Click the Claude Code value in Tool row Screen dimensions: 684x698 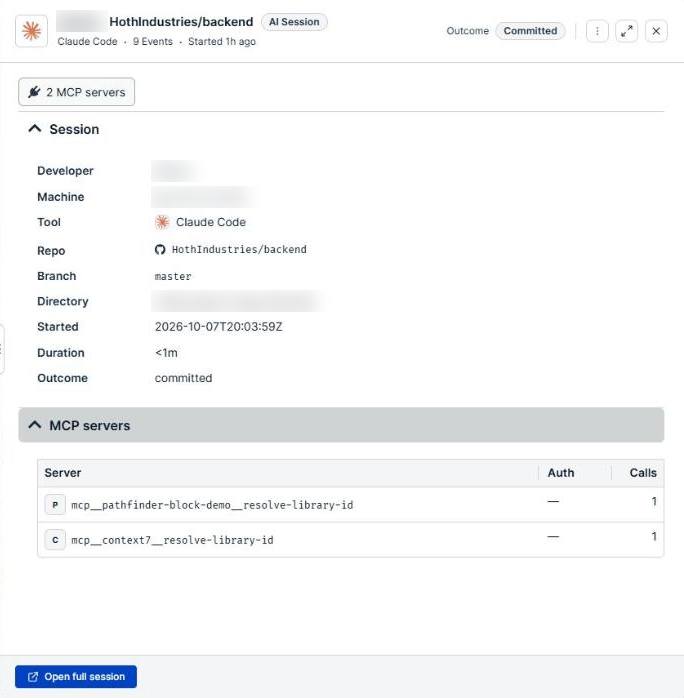tap(210, 222)
